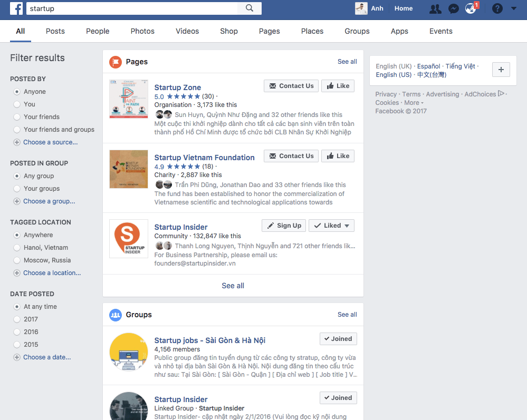Open the notifications globe icon
Viewport: 527px width, 420px height.
[471, 8]
